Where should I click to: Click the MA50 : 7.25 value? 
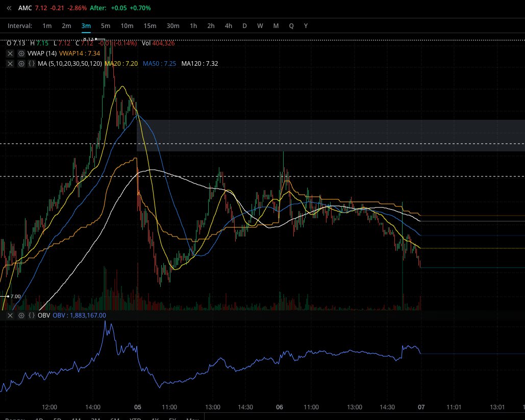159,64
